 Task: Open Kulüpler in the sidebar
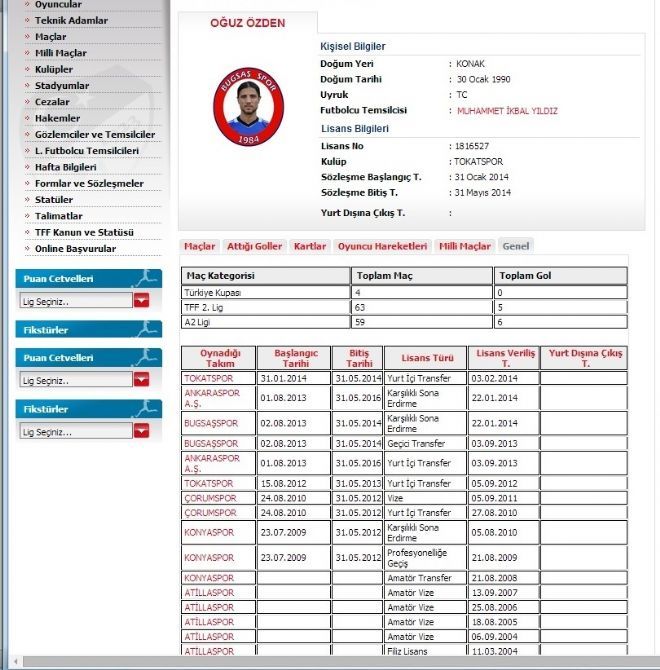point(54,69)
